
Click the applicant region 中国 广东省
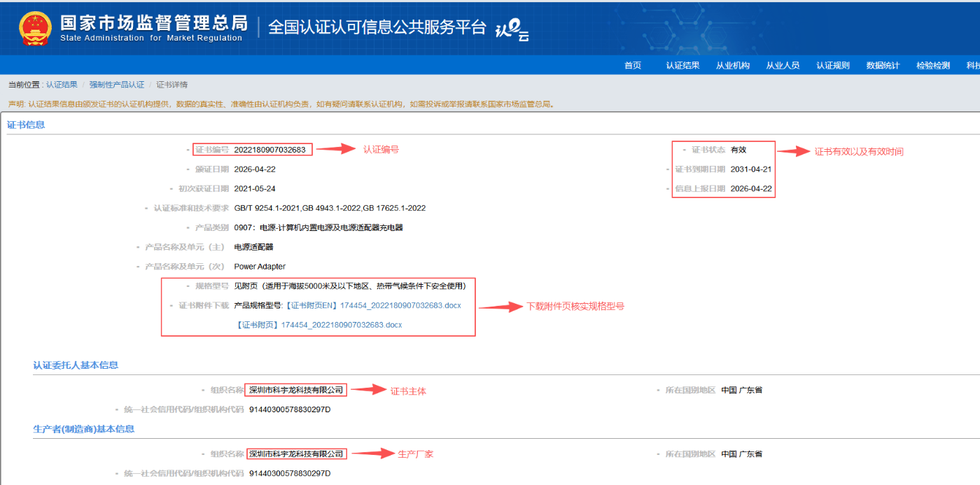coord(742,390)
